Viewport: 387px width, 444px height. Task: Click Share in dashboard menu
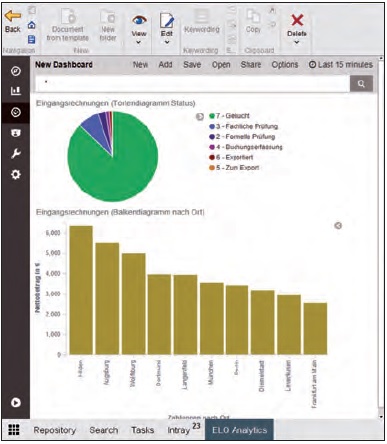click(251, 65)
